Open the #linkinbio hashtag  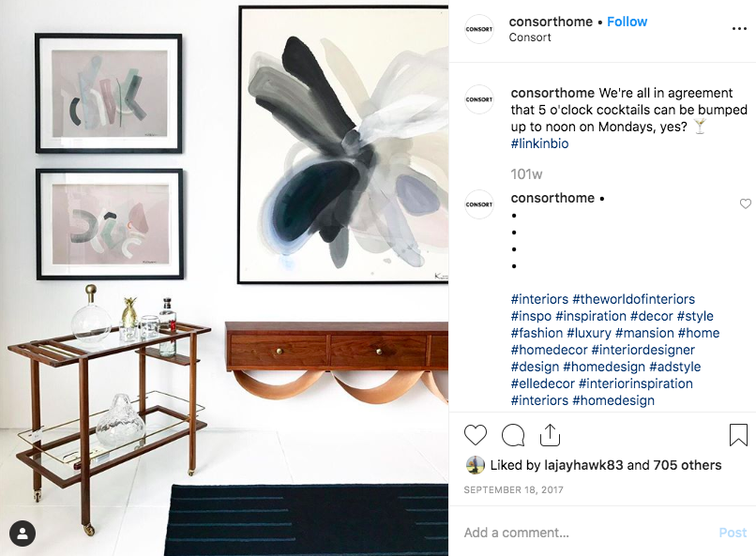pos(539,143)
